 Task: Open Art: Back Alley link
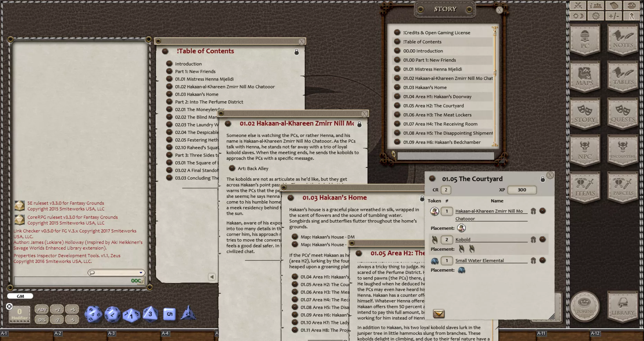tap(253, 168)
